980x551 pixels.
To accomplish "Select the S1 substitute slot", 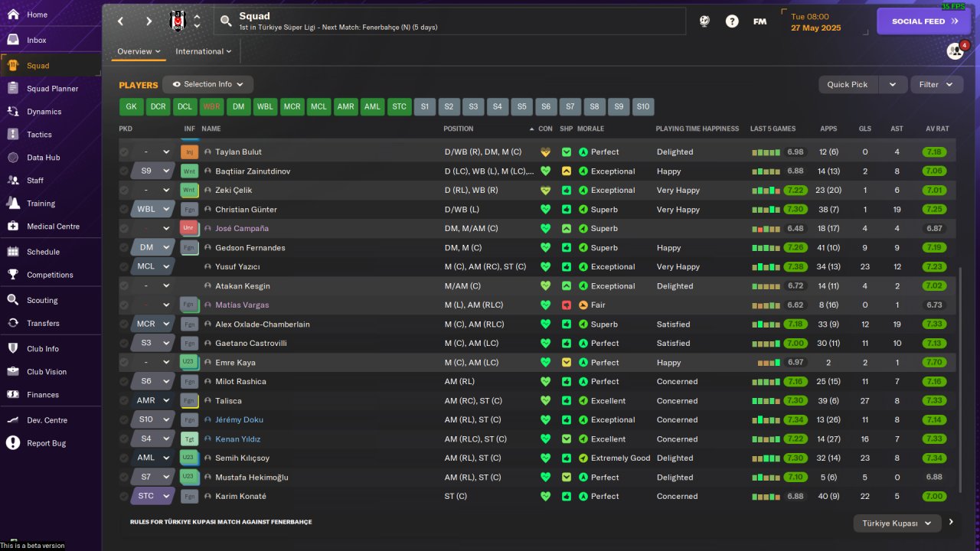I will tap(425, 106).
